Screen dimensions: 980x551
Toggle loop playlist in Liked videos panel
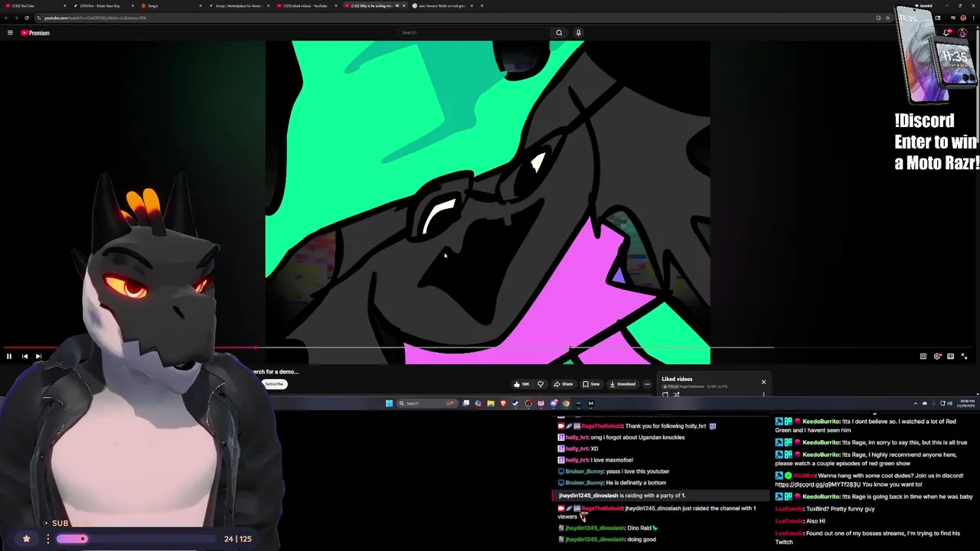point(665,394)
